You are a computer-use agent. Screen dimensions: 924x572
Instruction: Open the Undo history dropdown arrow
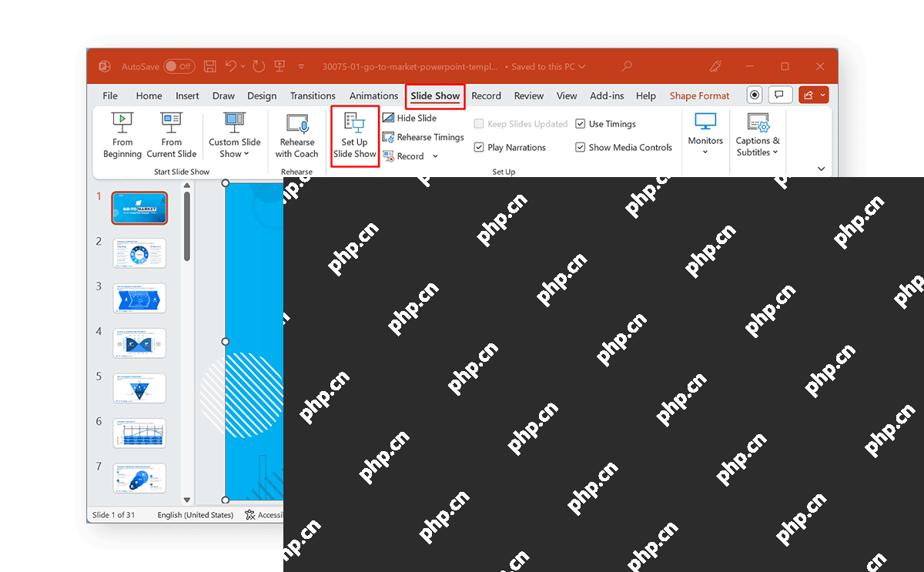[243, 67]
